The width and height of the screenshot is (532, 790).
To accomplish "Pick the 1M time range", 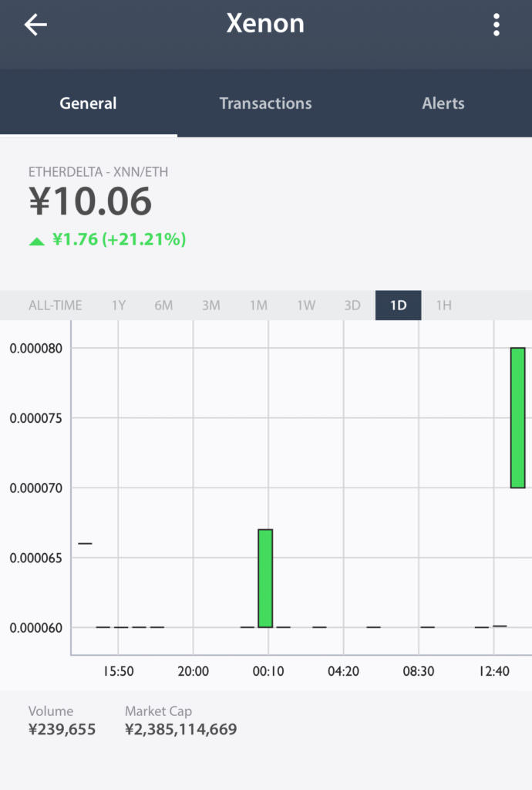I will point(258,306).
